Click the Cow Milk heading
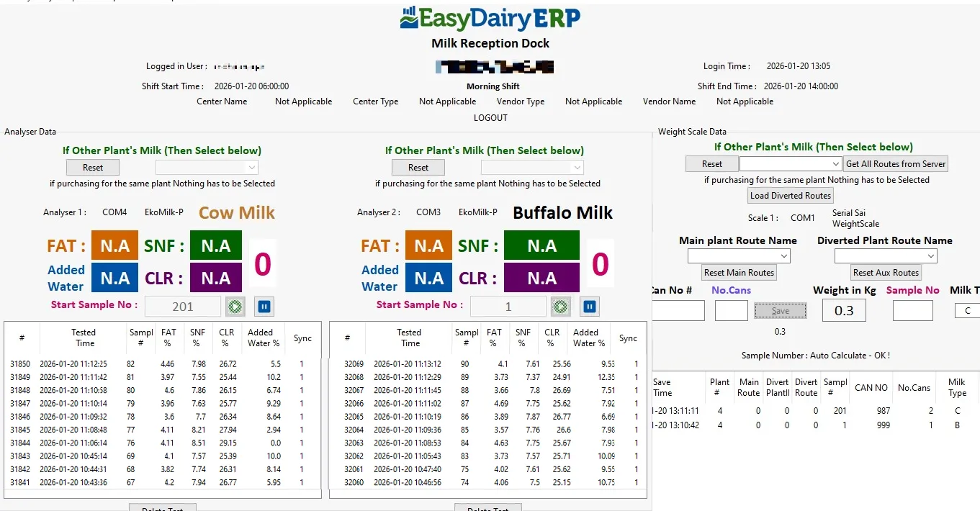 pyautogui.click(x=237, y=212)
